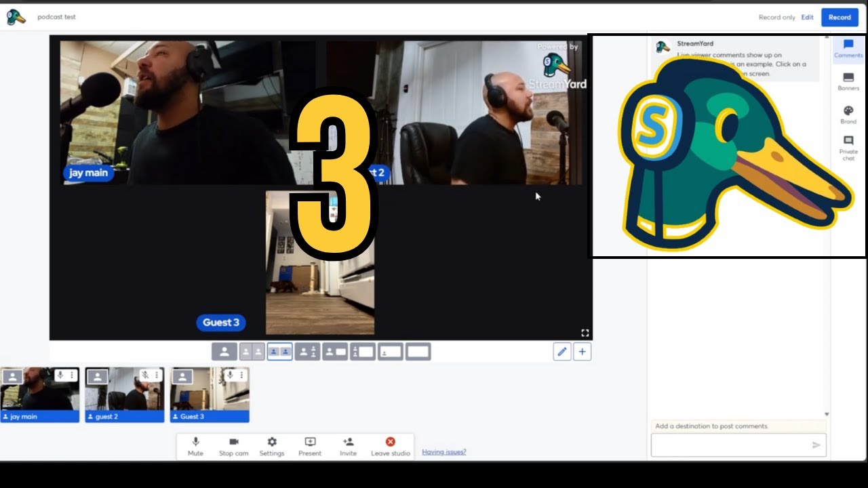The width and height of the screenshot is (868, 488).
Task: Click the Record only label
Action: [x=776, y=18]
